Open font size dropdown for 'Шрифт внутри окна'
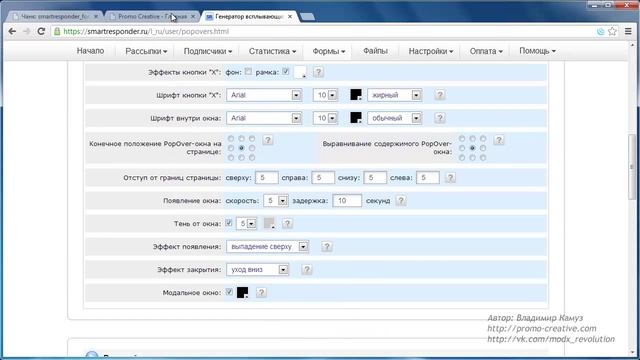640x360 pixels. (325, 118)
